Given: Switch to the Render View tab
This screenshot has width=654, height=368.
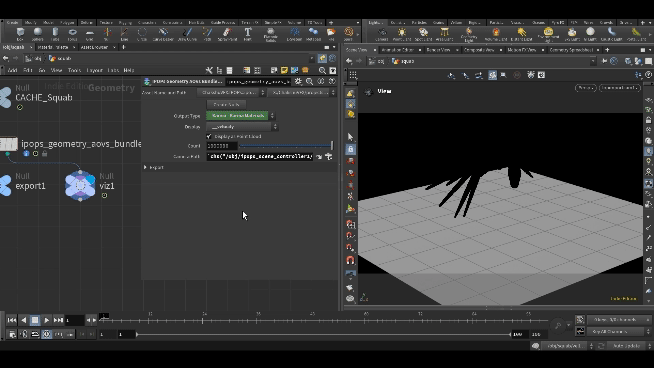Looking at the screenshot, I should tap(438, 50).
